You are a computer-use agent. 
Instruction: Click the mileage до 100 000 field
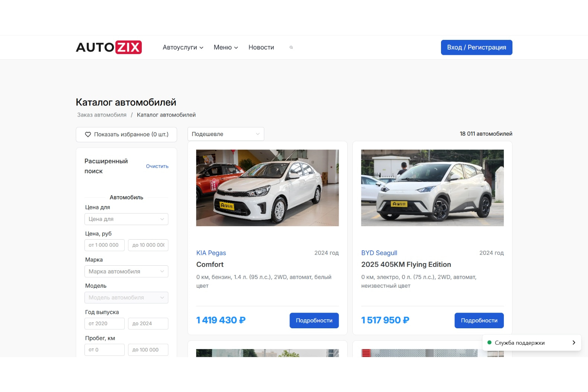(148, 350)
